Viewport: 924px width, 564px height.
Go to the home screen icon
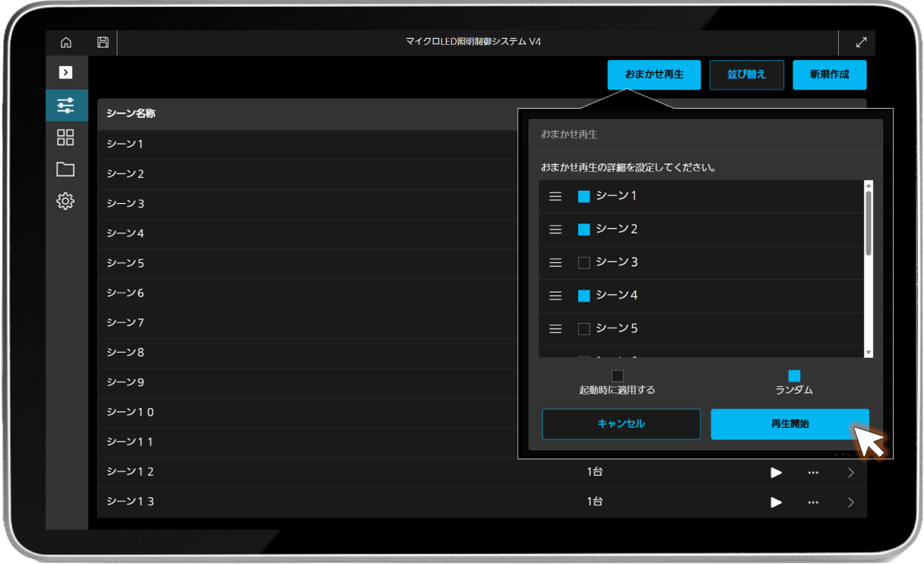[x=66, y=43]
